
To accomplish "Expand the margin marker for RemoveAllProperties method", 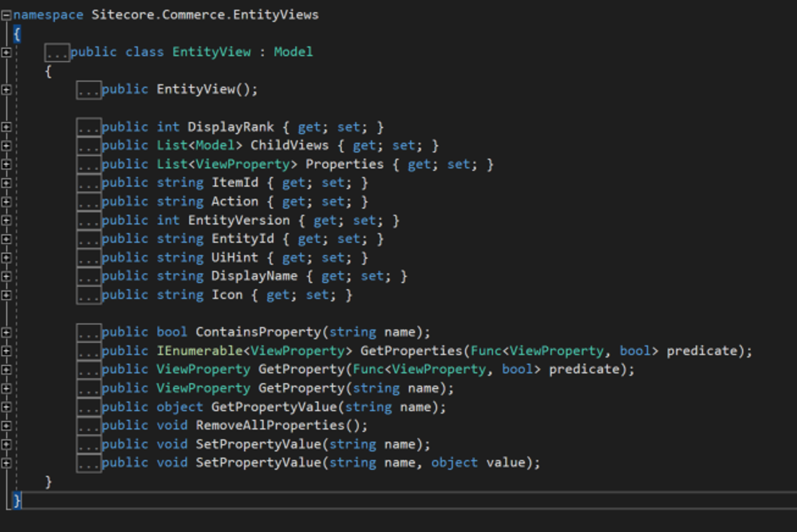I will click(6, 426).
